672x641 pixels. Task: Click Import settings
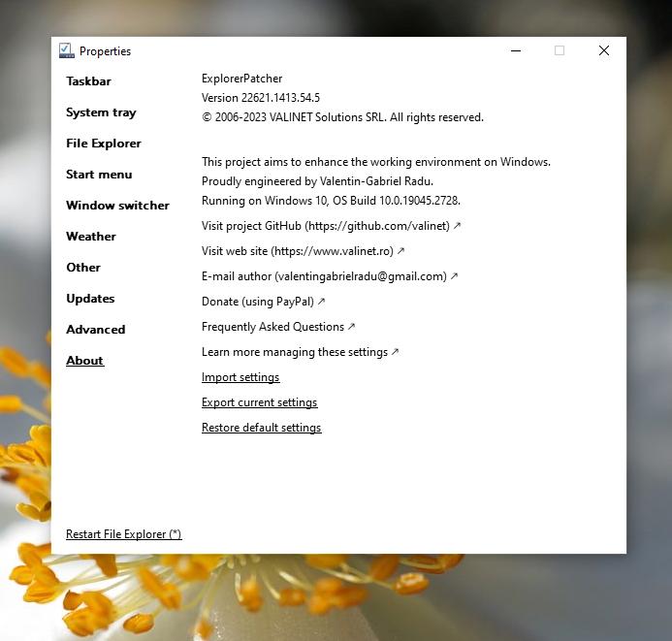[240, 377]
